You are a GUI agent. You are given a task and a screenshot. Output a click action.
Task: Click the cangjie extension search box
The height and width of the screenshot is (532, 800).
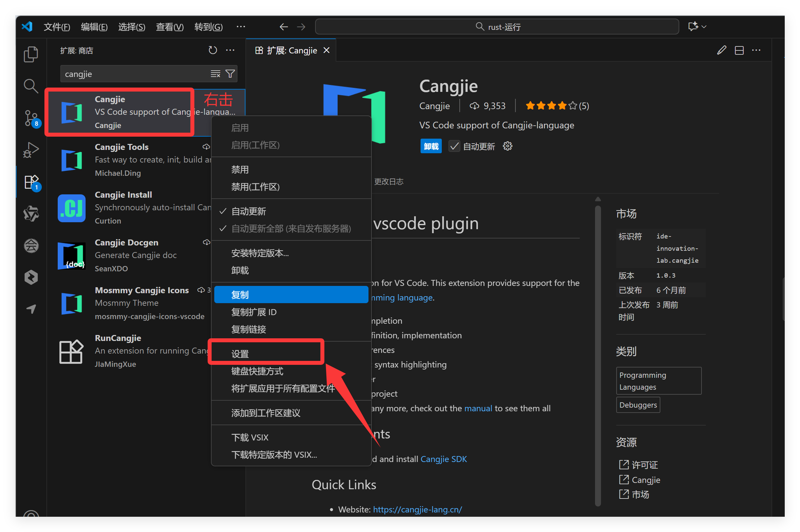point(136,74)
